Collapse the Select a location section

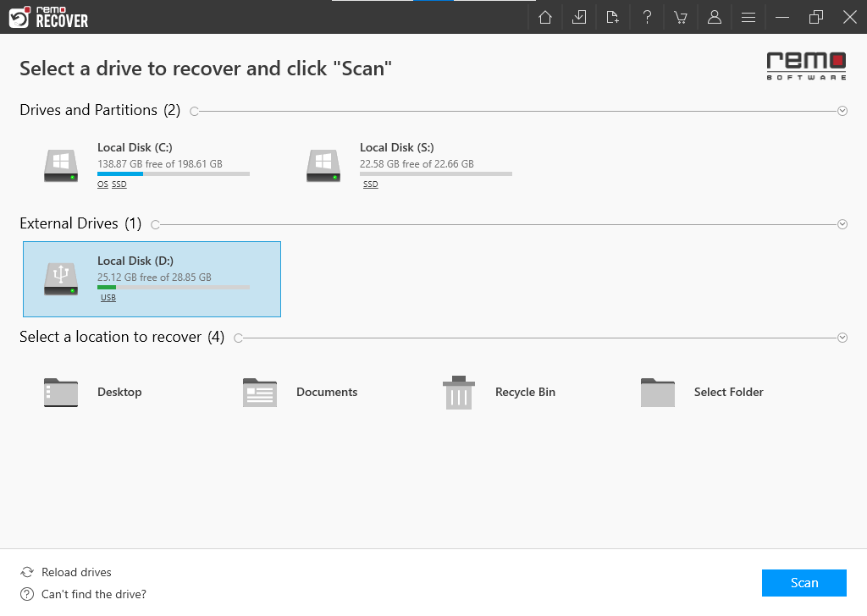click(842, 337)
